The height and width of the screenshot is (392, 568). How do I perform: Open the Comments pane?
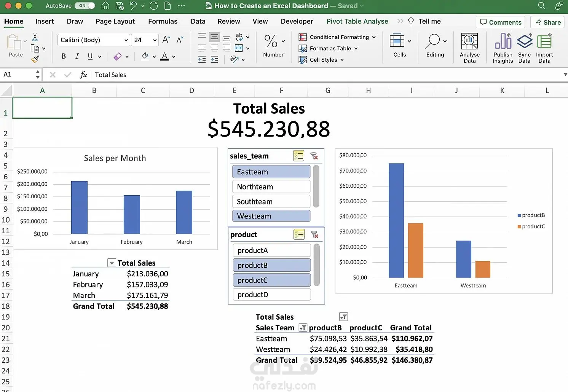[x=501, y=22]
